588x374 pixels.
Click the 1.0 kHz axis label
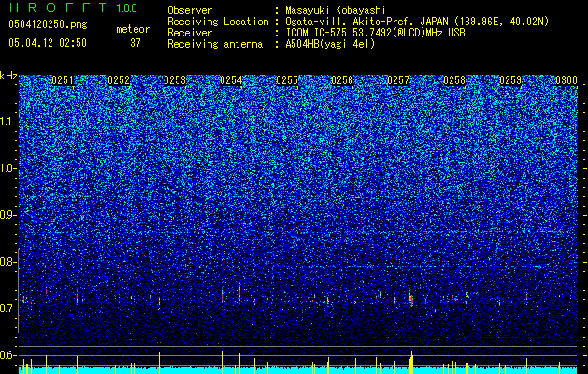click(x=7, y=168)
